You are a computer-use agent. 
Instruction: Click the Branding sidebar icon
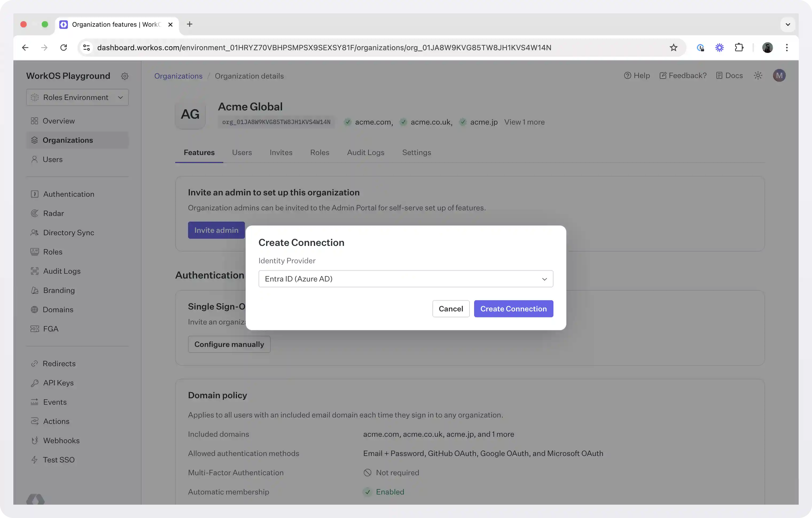(x=34, y=290)
